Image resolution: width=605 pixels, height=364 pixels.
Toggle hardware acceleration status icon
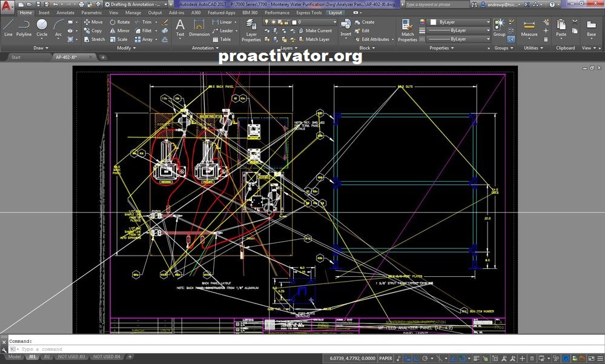pos(566,358)
